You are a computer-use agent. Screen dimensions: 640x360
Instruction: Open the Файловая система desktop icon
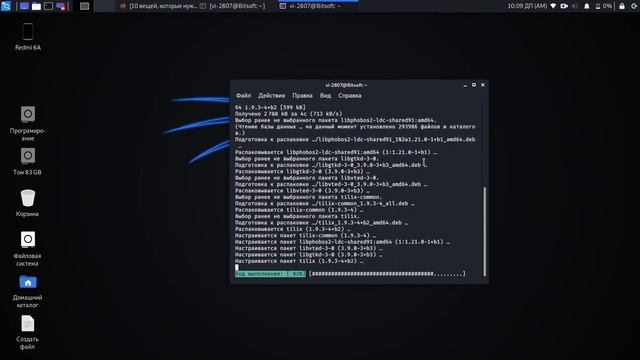[x=28, y=239]
